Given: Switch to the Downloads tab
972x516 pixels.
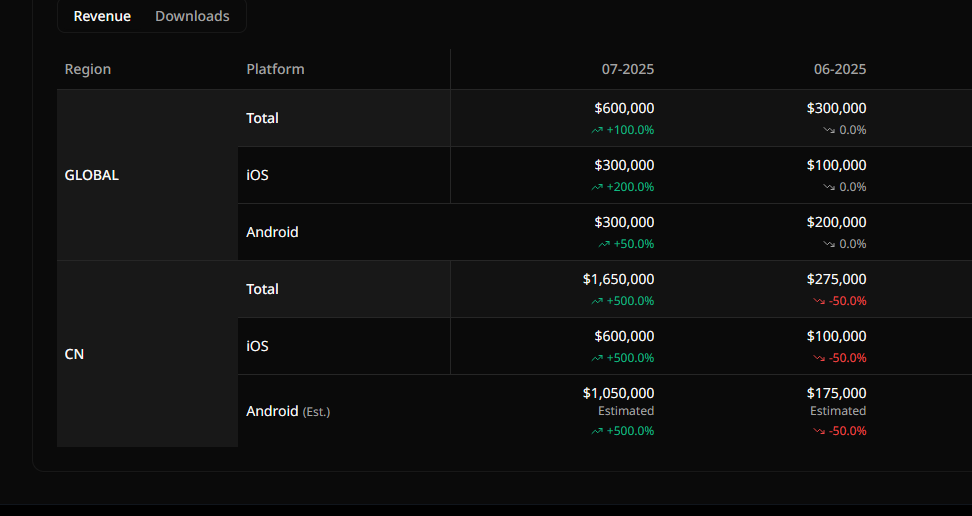Looking at the screenshot, I should [192, 16].
